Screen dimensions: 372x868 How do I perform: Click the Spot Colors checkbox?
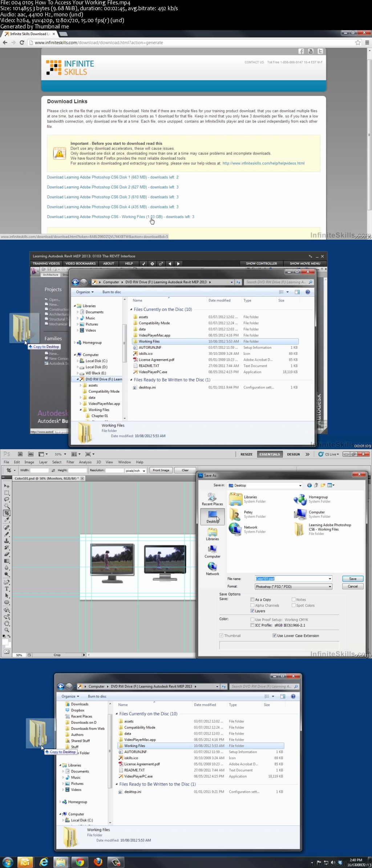point(294,605)
